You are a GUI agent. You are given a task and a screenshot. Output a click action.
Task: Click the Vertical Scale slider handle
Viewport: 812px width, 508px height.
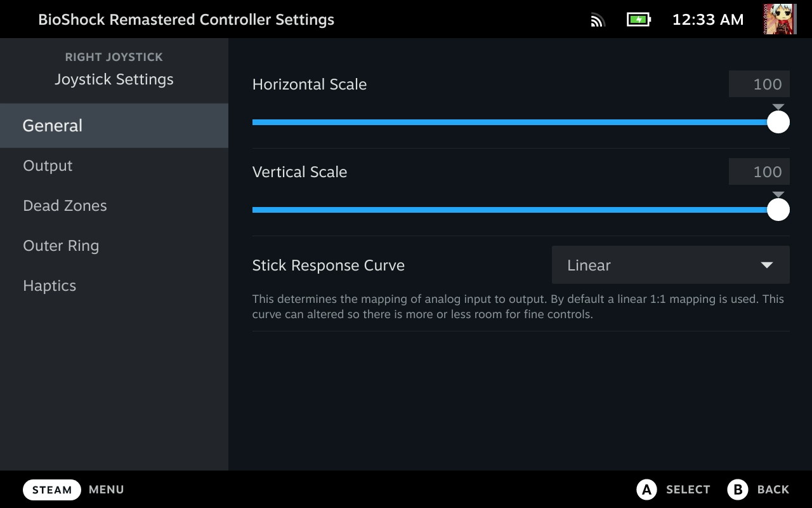pyautogui.click(x=778, y=210)
